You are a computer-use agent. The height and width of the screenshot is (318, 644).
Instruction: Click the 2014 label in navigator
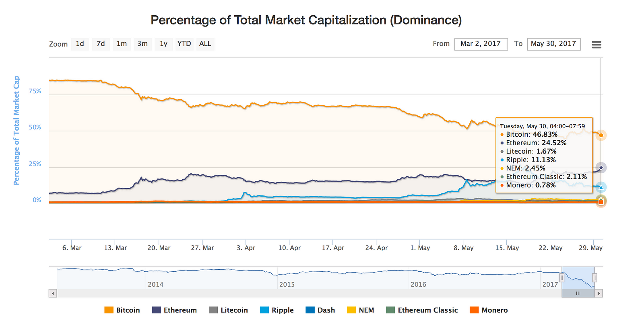click(x=155, y=284)
